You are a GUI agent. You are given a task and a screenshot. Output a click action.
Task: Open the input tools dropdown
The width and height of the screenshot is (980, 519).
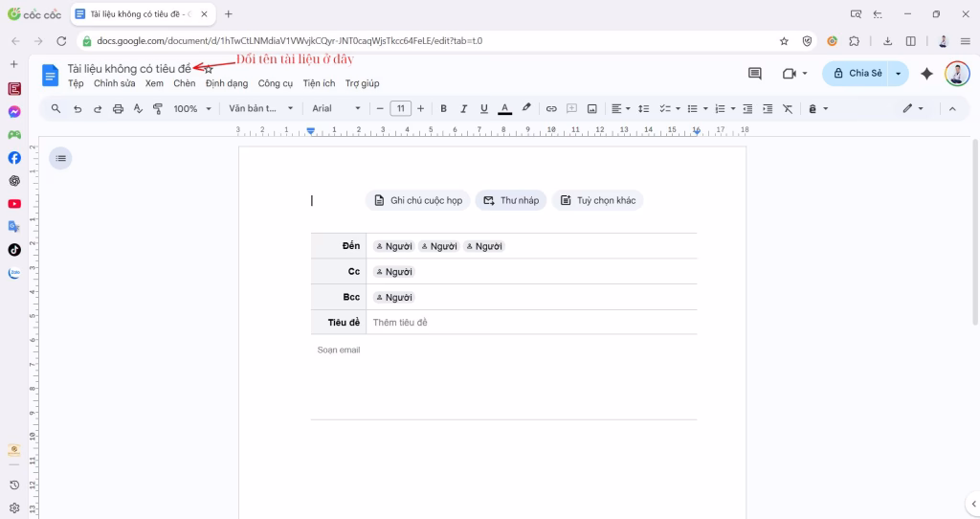tap(817, 109)
